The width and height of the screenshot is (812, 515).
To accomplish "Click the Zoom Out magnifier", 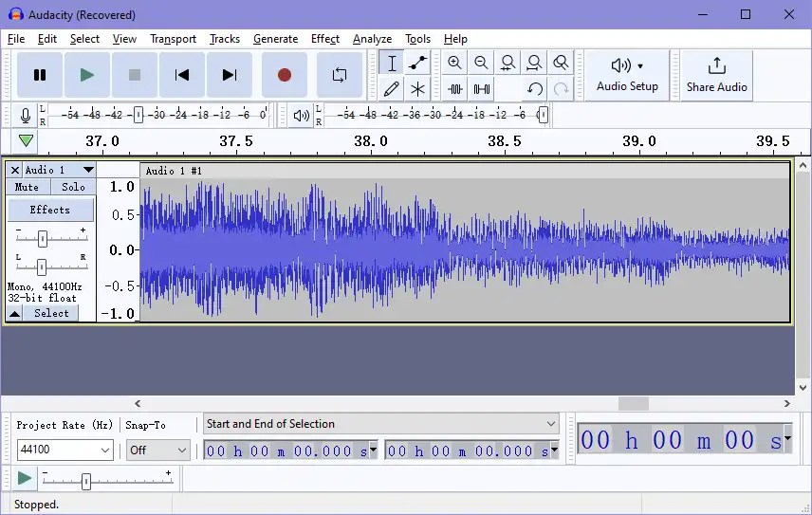I will (x=481, y=64).
